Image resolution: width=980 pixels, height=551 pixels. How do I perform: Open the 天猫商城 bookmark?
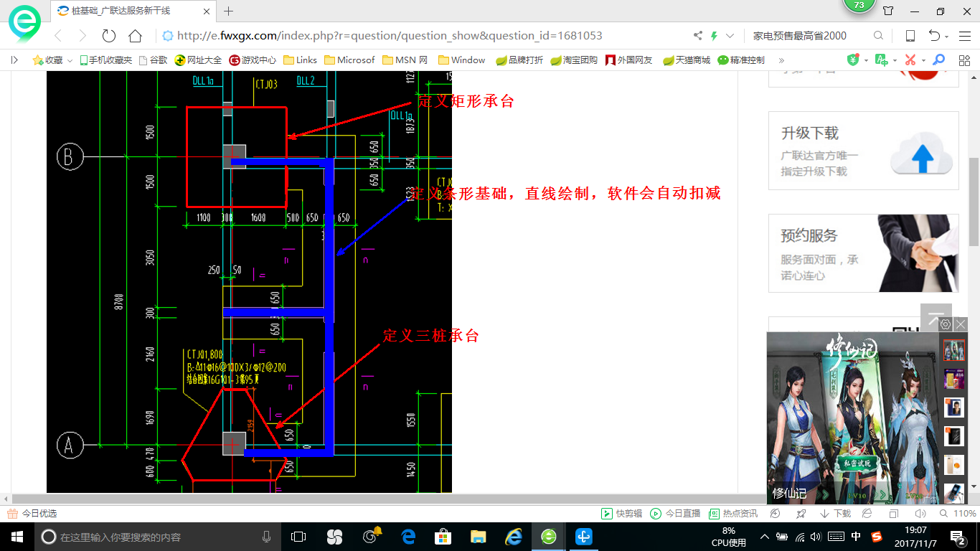tap(686, 60)
